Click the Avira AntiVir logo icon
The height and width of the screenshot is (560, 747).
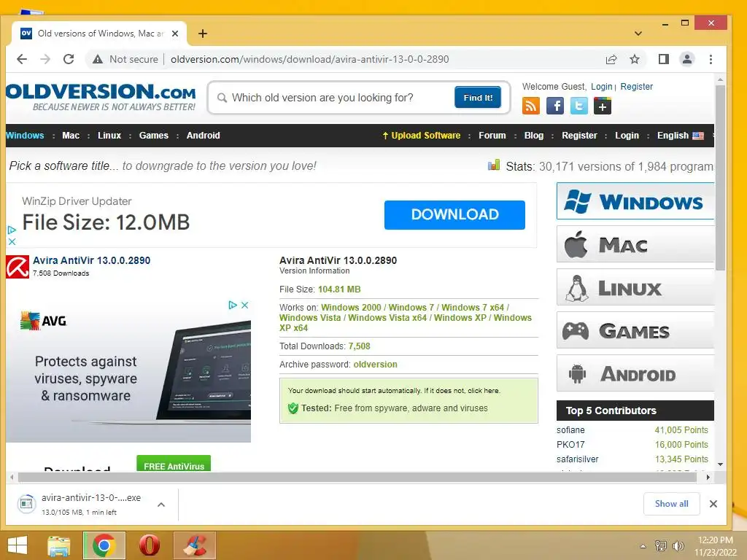pos(18,267)
